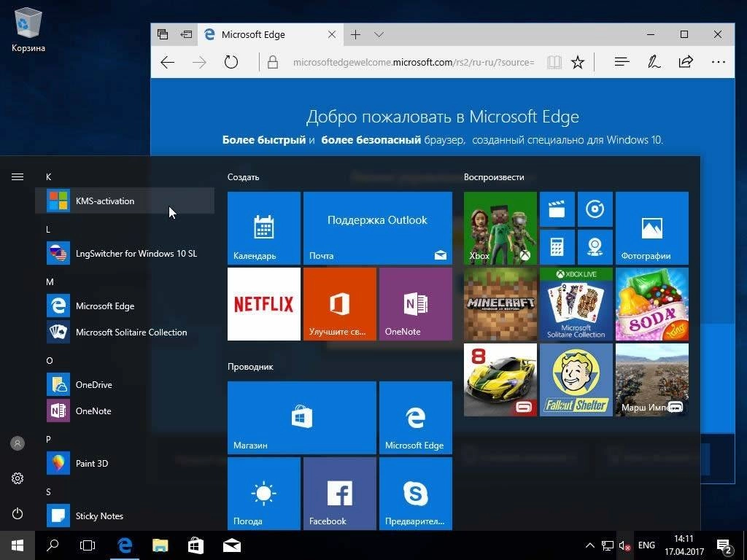Viewport: 747px width, 560px height.
Task: Open Paint 3D from the app list
Action: pyautogui.click(x=125, y=463)
